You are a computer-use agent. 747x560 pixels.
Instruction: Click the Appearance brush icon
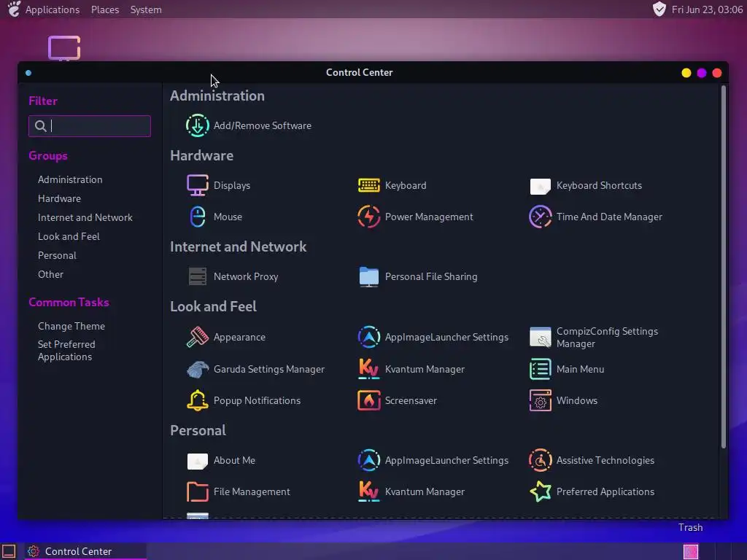click(x=197, y=337)
